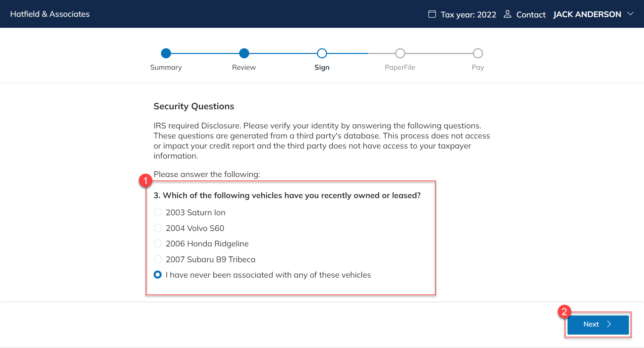Click the Review step circle
Screen dimensions: 644x348
tap(244, 53)
